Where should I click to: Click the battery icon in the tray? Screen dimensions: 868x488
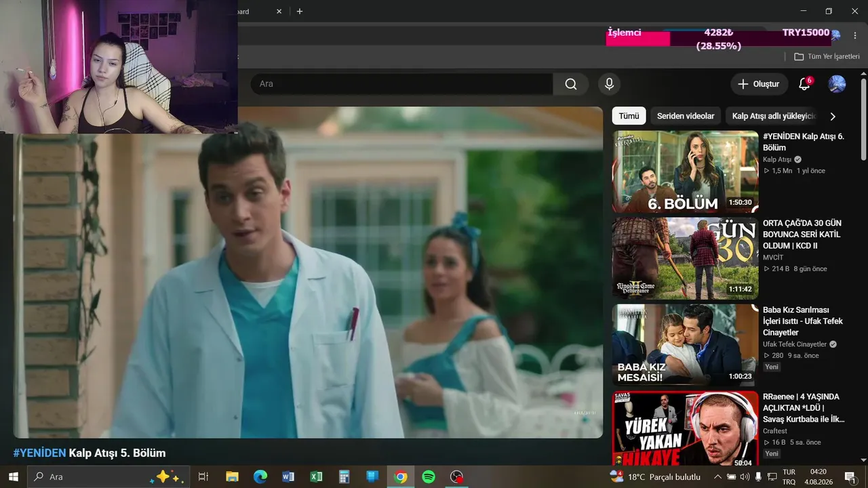coord(732,476)
